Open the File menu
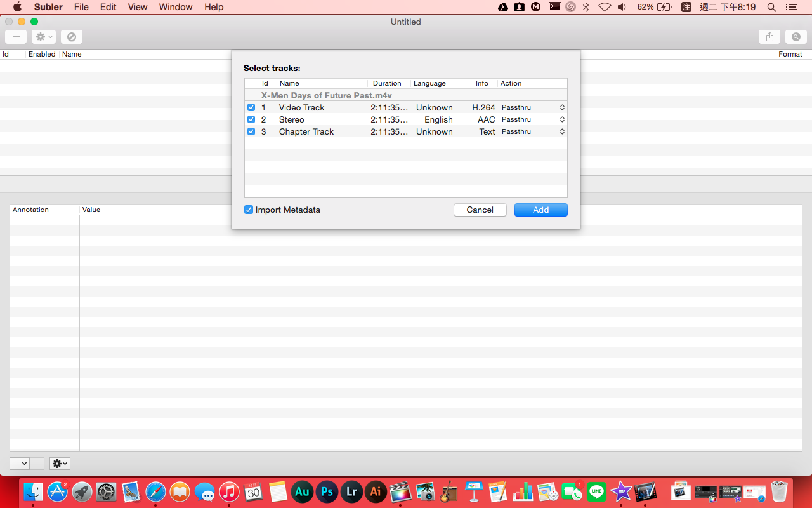 (x=81, y=7)
